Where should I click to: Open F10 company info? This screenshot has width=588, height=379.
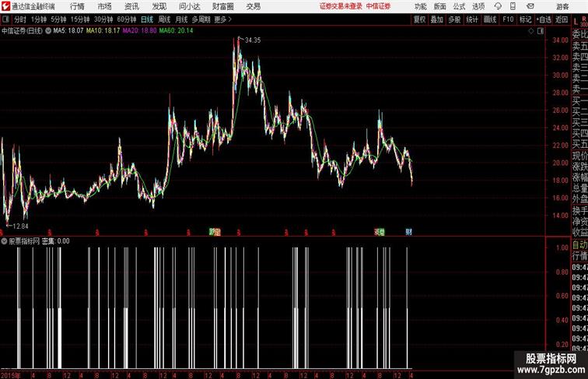coord(508,19)
